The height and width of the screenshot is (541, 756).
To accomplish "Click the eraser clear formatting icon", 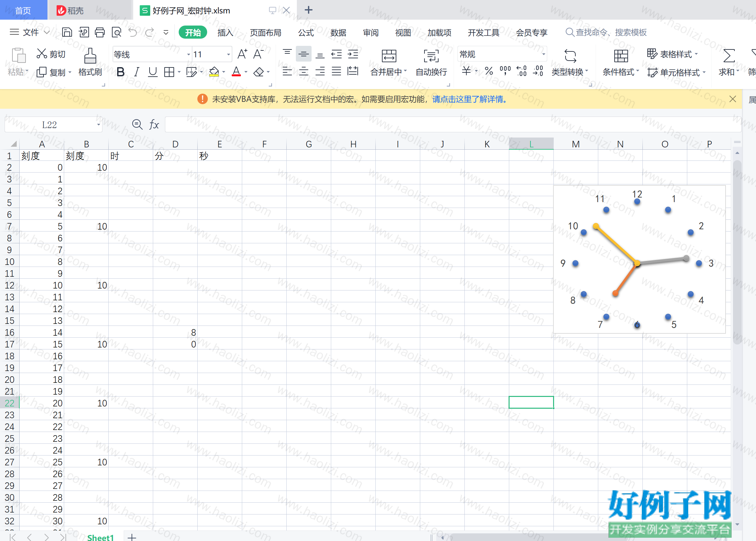I will point(259,72).
